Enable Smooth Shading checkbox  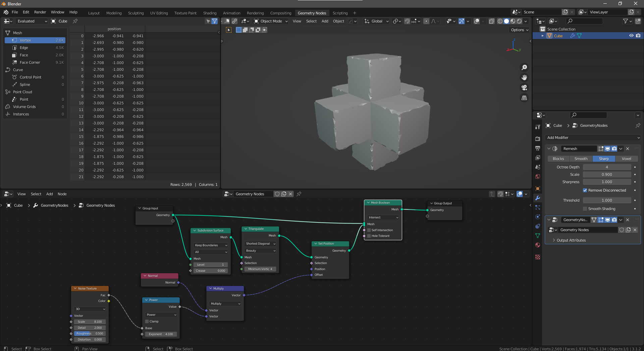point(585,209)
